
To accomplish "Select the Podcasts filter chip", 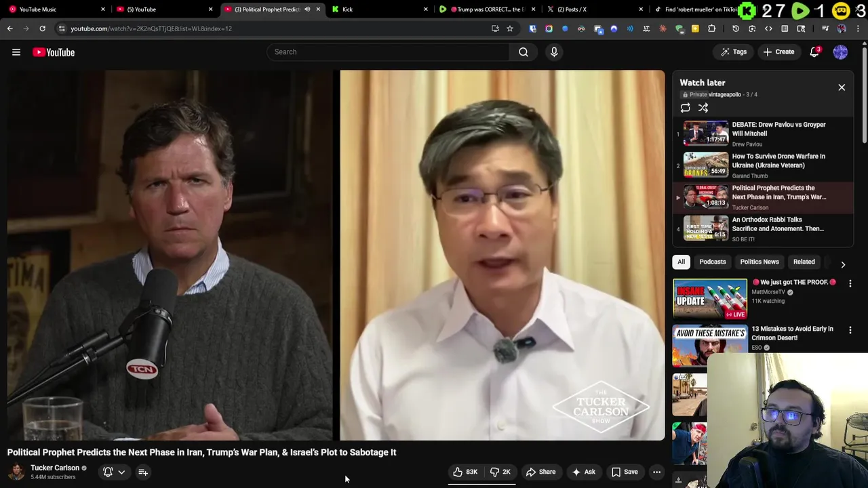I will [712, 262].
